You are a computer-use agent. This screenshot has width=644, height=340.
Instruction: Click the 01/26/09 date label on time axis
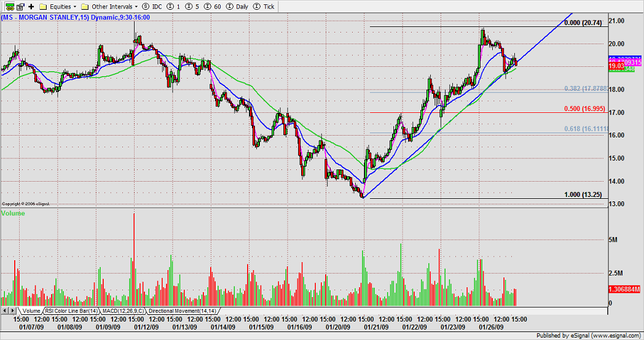(x=492, y=327)
